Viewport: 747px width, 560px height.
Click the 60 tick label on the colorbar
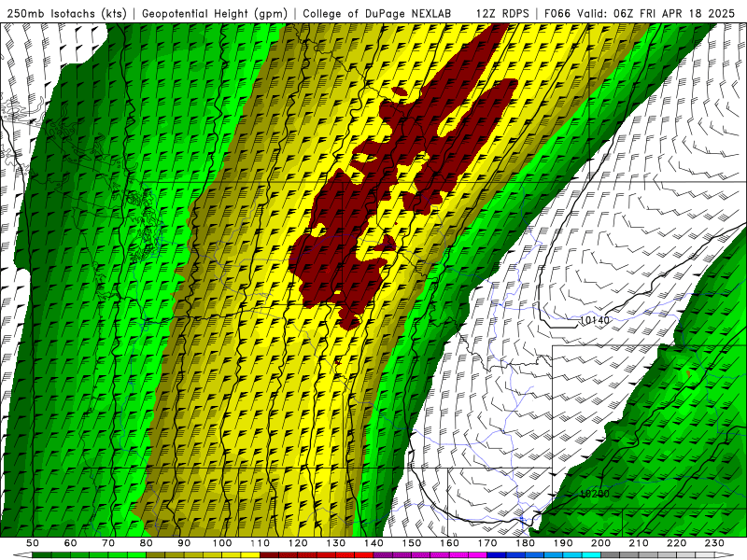(x=71, y=543)
